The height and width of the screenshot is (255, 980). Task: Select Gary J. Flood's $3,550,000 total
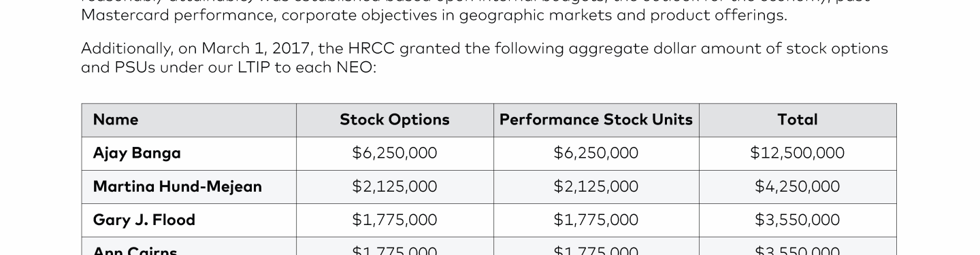798,220
